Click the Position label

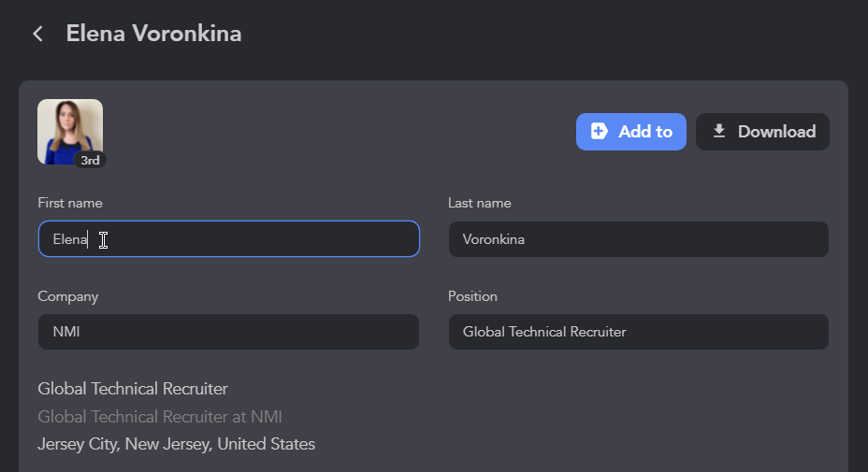pos(472,296)
